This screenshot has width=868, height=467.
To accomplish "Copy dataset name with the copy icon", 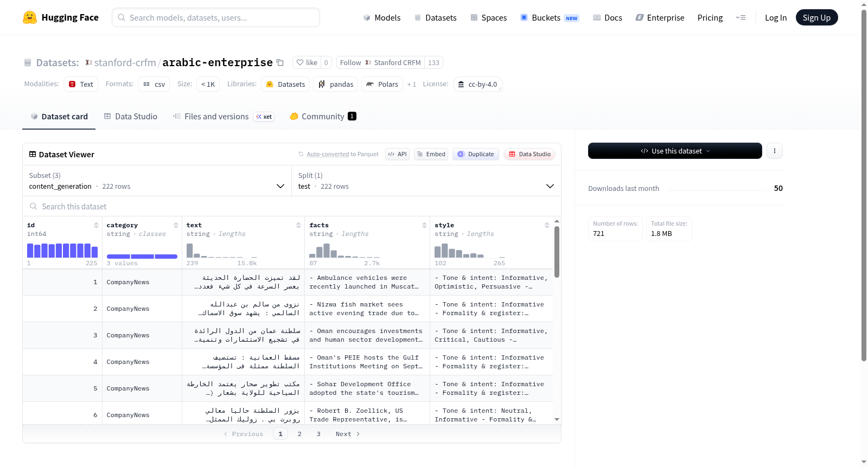I will [x=280, y=62].
